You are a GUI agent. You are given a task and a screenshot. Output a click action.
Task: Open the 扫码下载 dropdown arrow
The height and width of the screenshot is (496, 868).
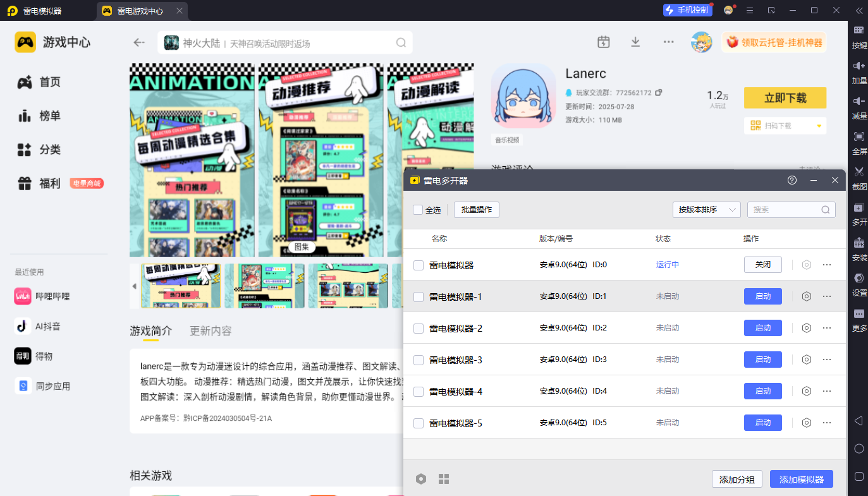[819, 126]
